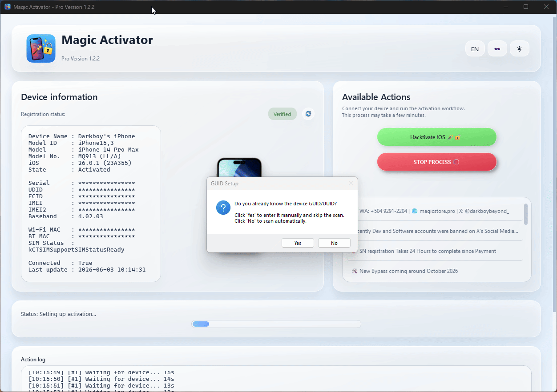Click the Model ID iPhone15,3 line
The height and width of the screenshot is (392, 557).
pyautogui.click(x=71, y=143)
